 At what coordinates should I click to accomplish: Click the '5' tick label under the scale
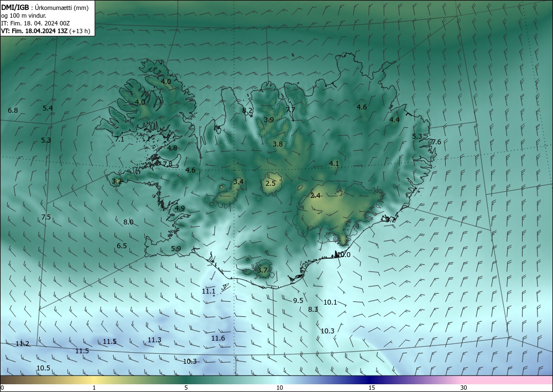186,388
